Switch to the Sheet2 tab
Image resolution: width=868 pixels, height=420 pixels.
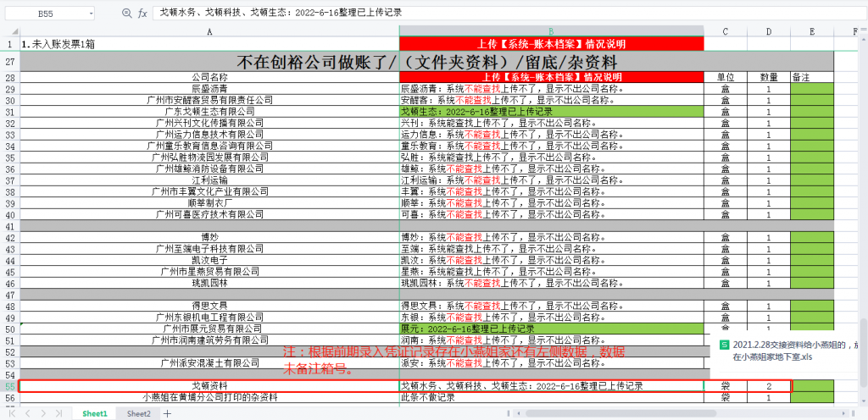click(138, 413)
